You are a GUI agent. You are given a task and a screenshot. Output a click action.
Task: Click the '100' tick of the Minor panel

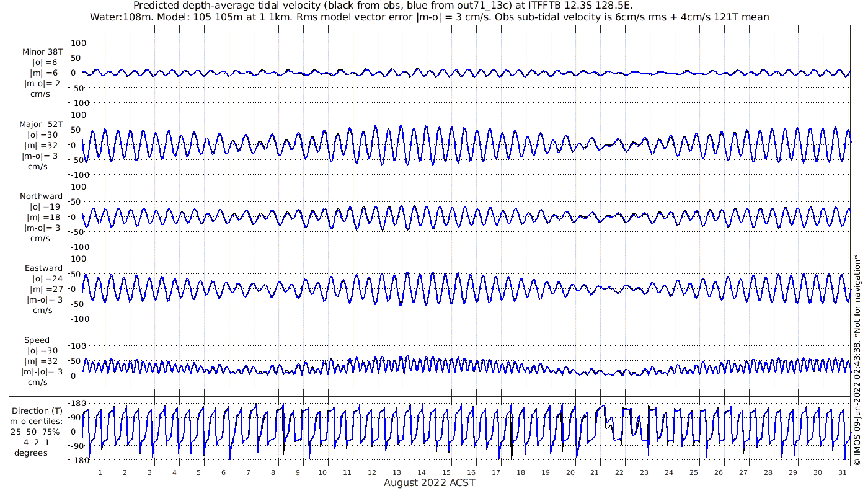point(79,43)
